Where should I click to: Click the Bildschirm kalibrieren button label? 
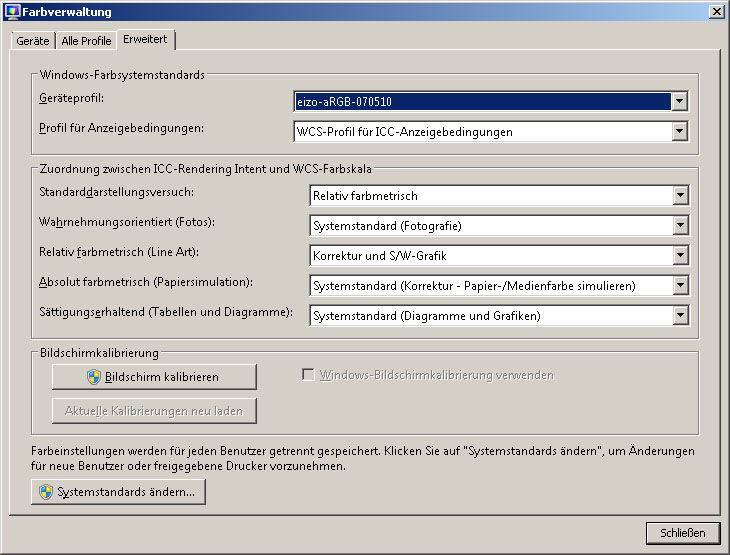(161, 377)
